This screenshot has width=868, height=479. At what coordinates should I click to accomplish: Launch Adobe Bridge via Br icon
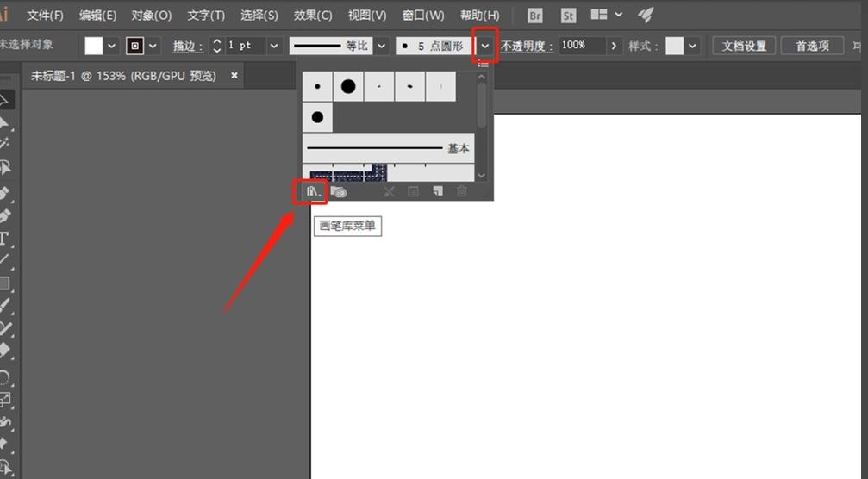tap(534, 16)
